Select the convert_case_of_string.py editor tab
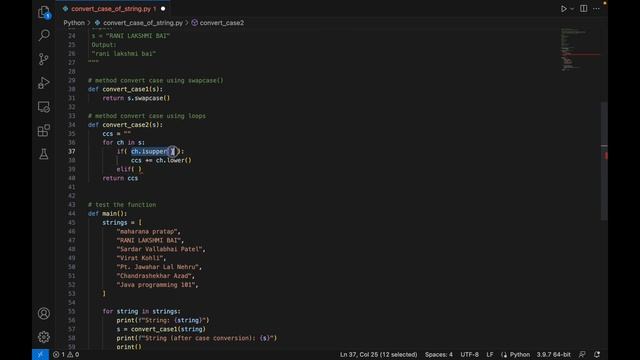The image size is (640, 360). click(x=113, y=9)
